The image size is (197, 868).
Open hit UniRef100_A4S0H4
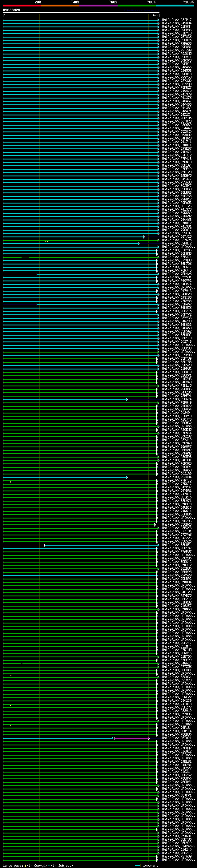tap(176, 23)
